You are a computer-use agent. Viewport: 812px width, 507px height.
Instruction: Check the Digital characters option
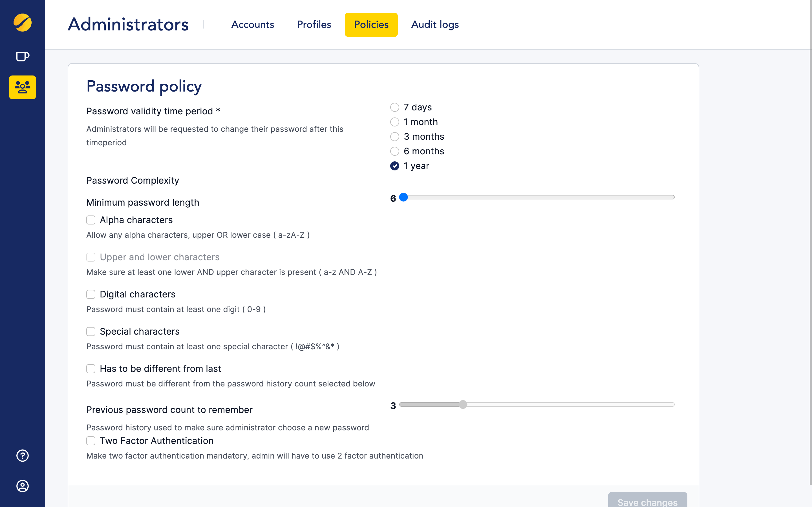pyautogui.click(x=91, y=294)
